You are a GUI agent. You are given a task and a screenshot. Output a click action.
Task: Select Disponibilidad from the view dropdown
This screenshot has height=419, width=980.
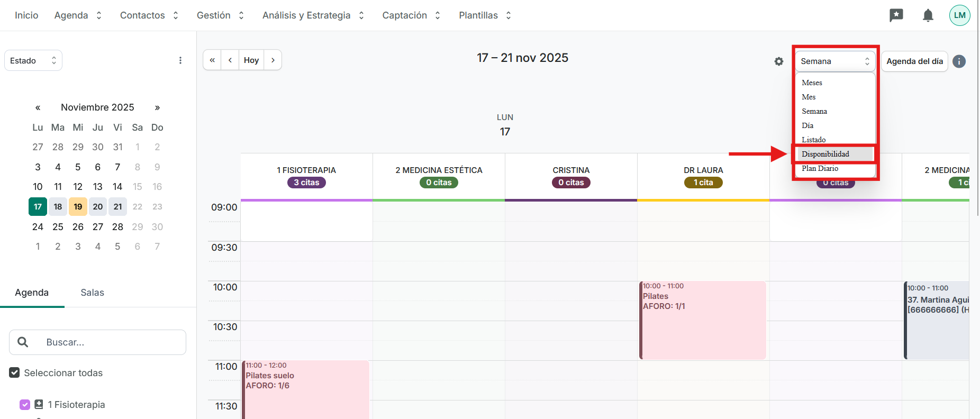click(825, 154)
